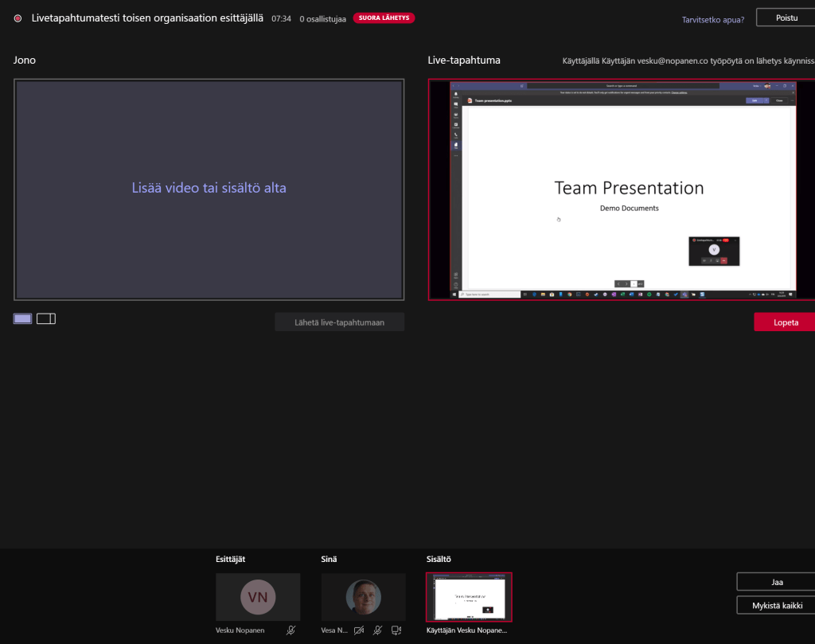Click the VN avatar for Vesku Nopanen

(258, 597)
